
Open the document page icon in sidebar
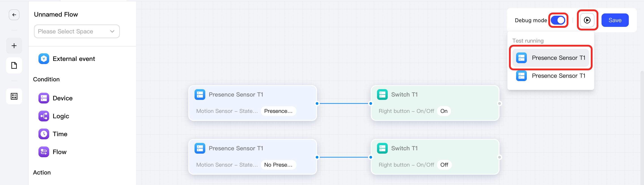coord(14,65)
